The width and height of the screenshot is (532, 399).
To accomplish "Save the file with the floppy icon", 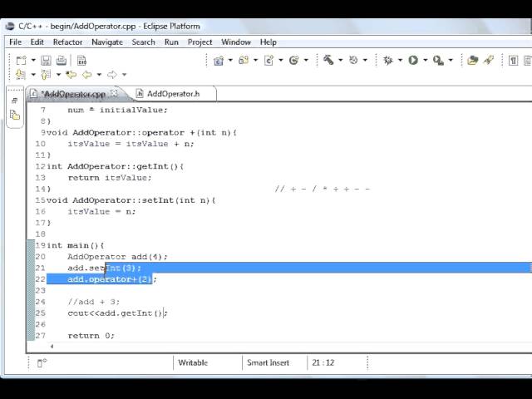I will click(46, 61).
